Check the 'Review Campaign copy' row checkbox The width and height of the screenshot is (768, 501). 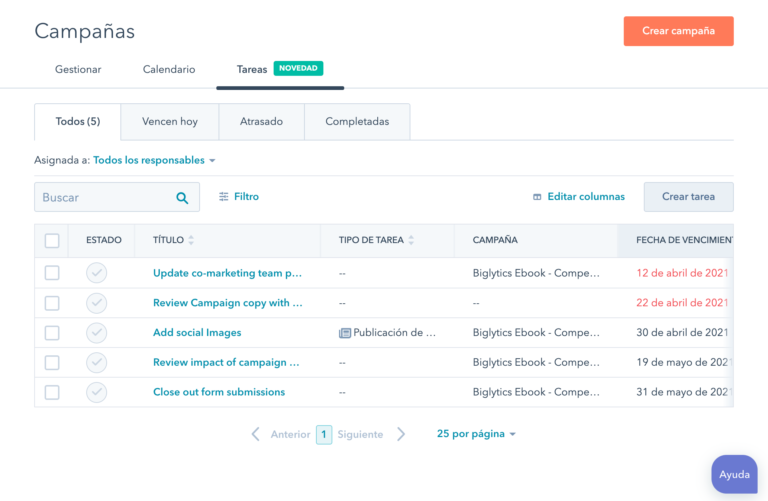click(x=52, y=303)
